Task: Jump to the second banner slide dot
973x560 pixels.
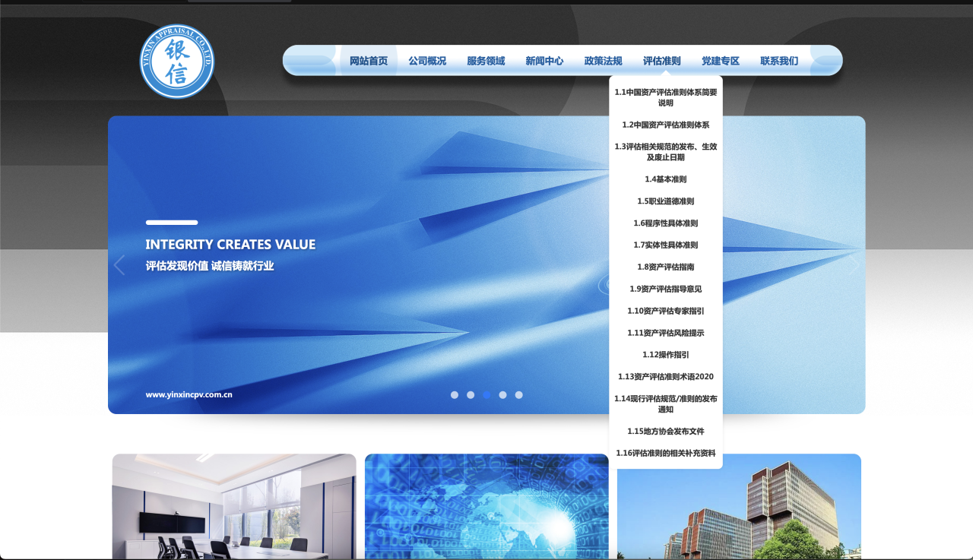Action: [x=471, y=395]
